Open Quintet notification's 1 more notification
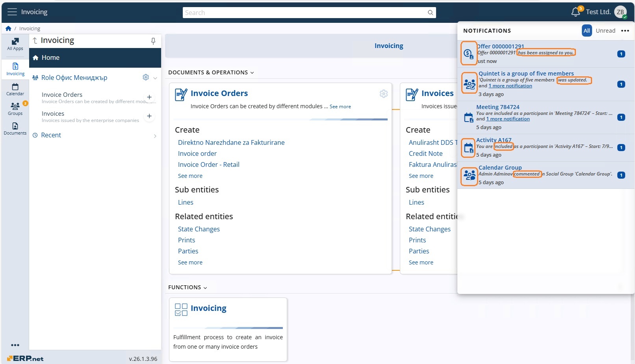The image size is (635, 364). point(510,86)
